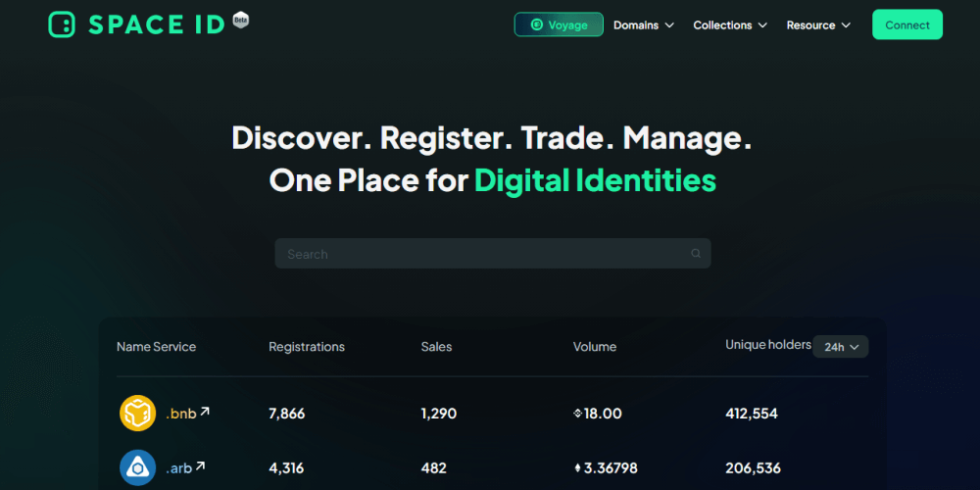Click the Registrations column header
The image size is (980, 490).
tap(307, 347)
